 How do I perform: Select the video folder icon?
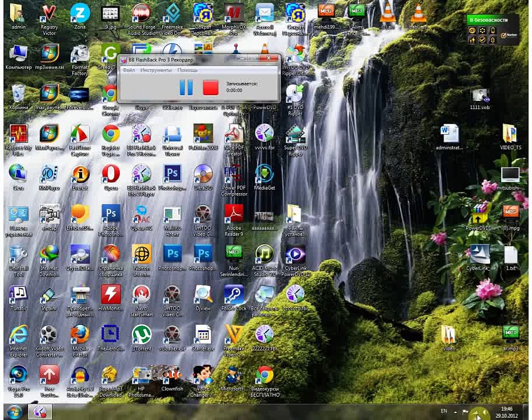tap(449, 338)
